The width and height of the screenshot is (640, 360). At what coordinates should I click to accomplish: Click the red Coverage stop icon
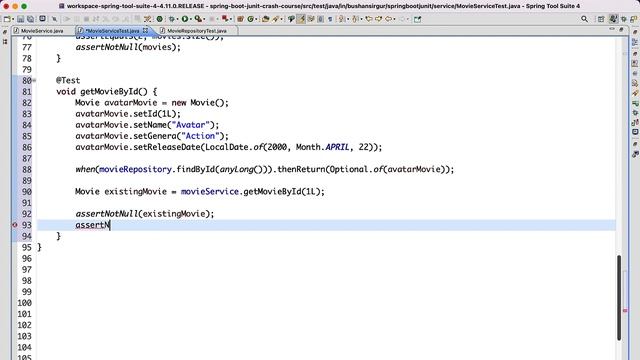coord(225,18)
